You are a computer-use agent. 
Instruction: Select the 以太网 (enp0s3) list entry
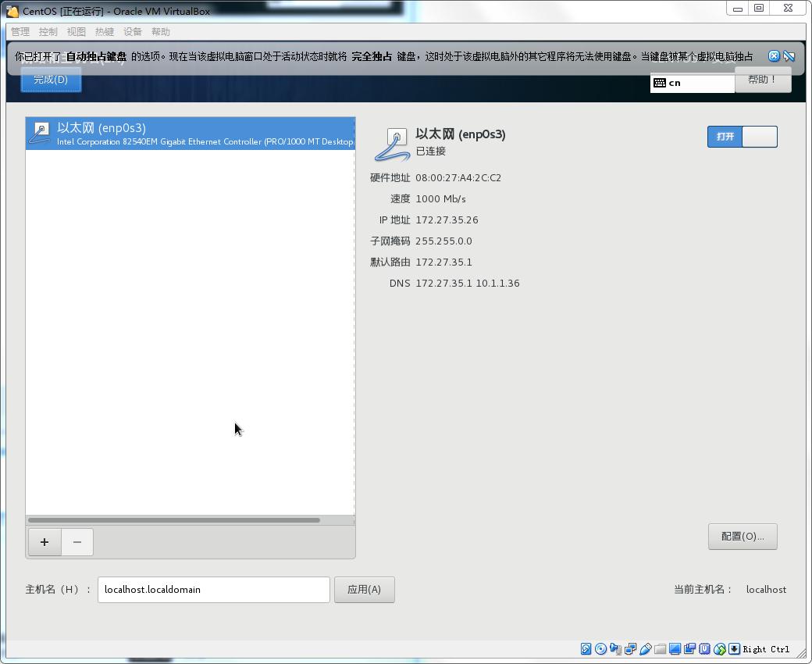(x=190, y=134)
